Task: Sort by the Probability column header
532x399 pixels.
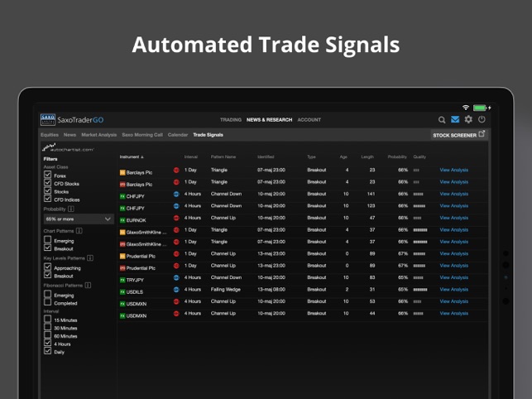Action: tap(397, 157)
